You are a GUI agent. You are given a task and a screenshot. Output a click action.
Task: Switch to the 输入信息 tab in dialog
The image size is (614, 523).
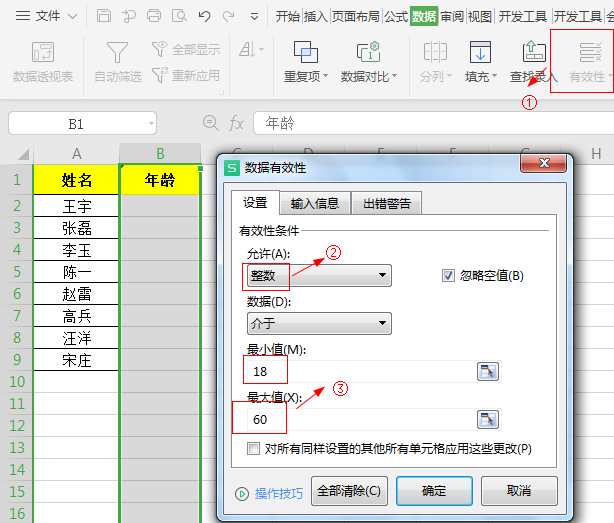point(315,204)
